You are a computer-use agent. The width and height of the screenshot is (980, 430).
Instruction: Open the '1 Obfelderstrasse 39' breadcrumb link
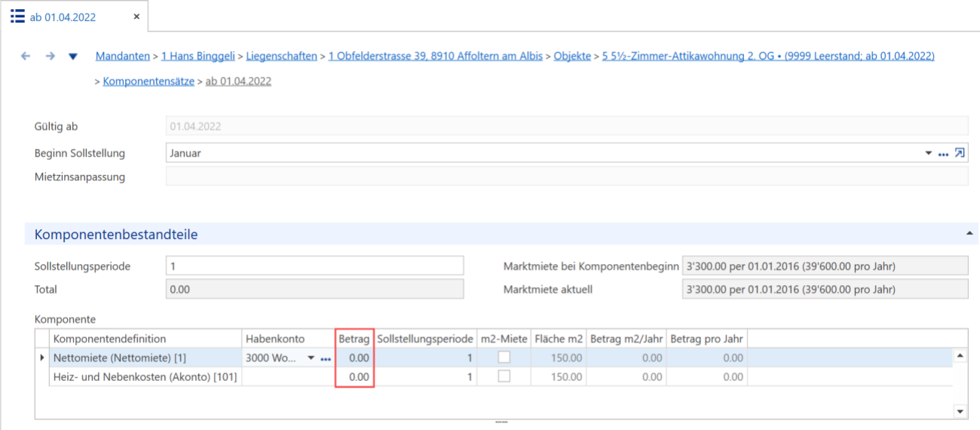[435, 57]
